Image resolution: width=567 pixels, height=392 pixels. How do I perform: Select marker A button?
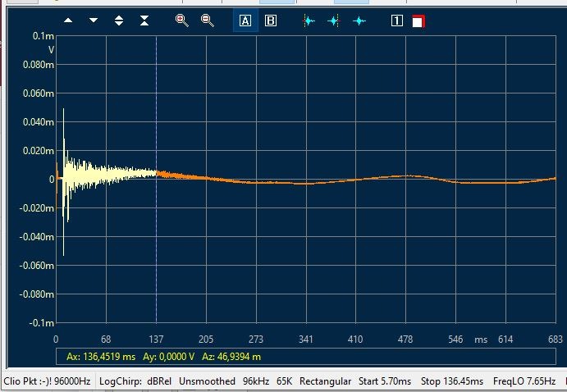(245, 21)
